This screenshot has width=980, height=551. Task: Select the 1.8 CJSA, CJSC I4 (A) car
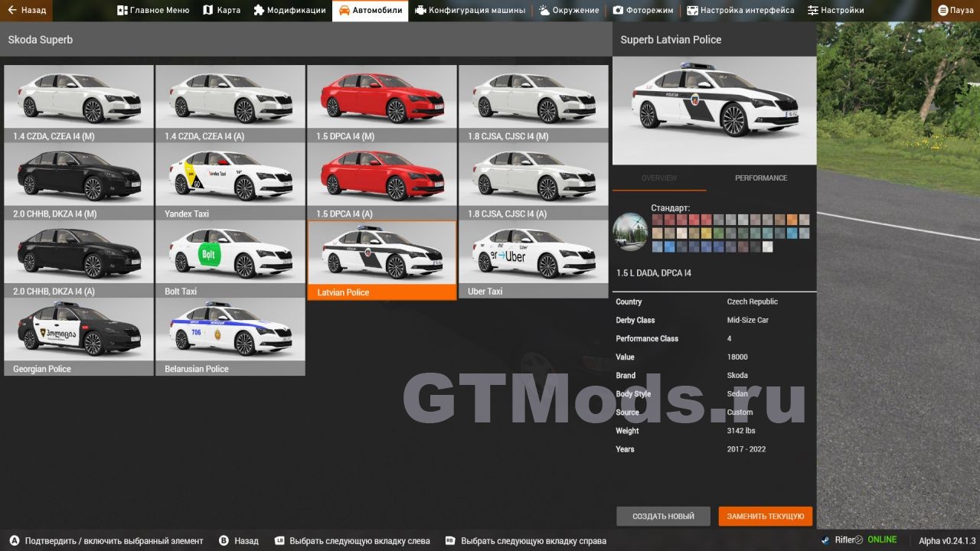click(x=534, y=181)
